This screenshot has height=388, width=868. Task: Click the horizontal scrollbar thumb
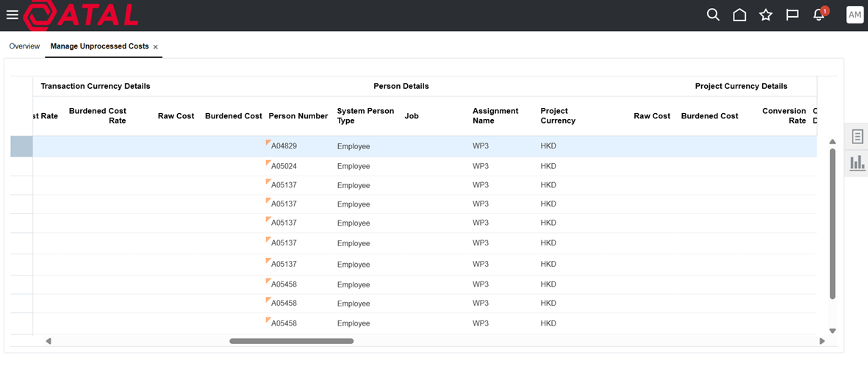click(x=292, y=341)
